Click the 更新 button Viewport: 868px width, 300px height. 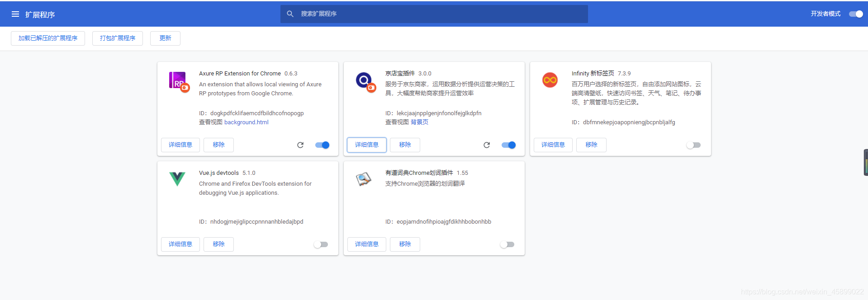click(165, 38)
